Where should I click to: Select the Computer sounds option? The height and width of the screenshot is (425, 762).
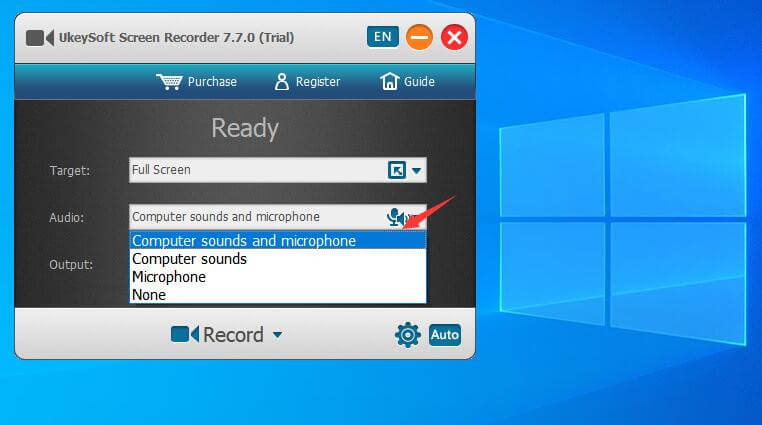coord(277,259)
